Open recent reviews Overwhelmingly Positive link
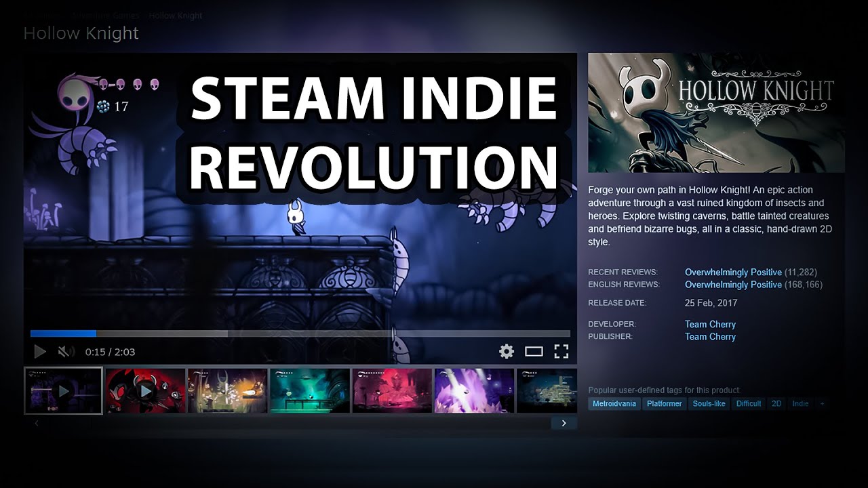 point(733,272)
